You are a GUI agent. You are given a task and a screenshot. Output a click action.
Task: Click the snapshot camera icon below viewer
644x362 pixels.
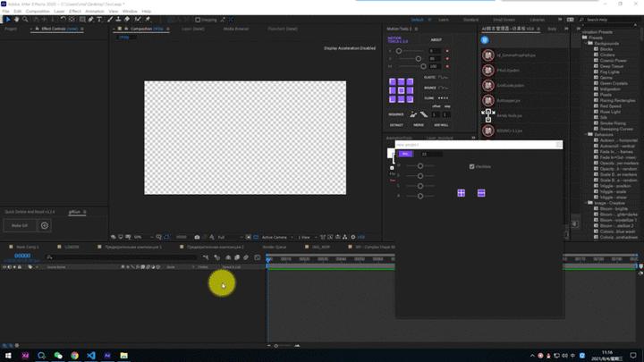tap(197, 237)
